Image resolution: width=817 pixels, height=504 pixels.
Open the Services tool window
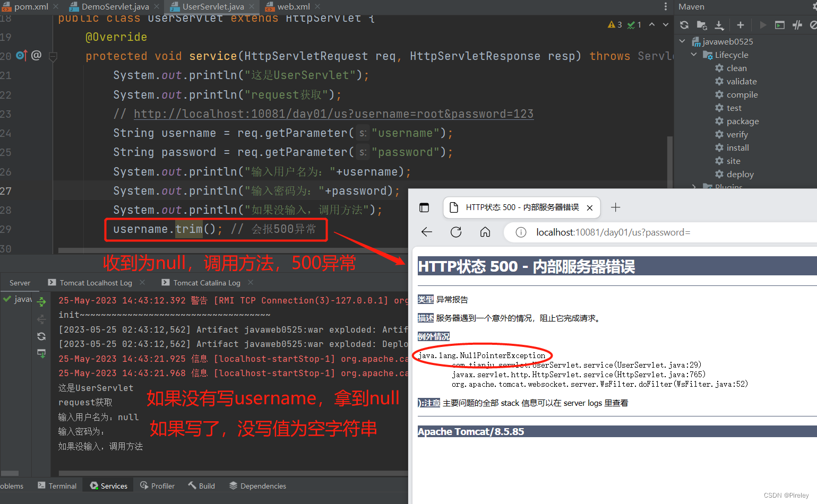(109, 486)
